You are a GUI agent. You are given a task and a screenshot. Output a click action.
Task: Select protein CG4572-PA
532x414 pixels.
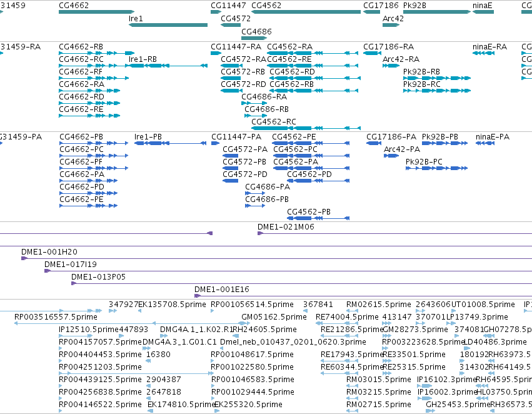coord(245,149)
